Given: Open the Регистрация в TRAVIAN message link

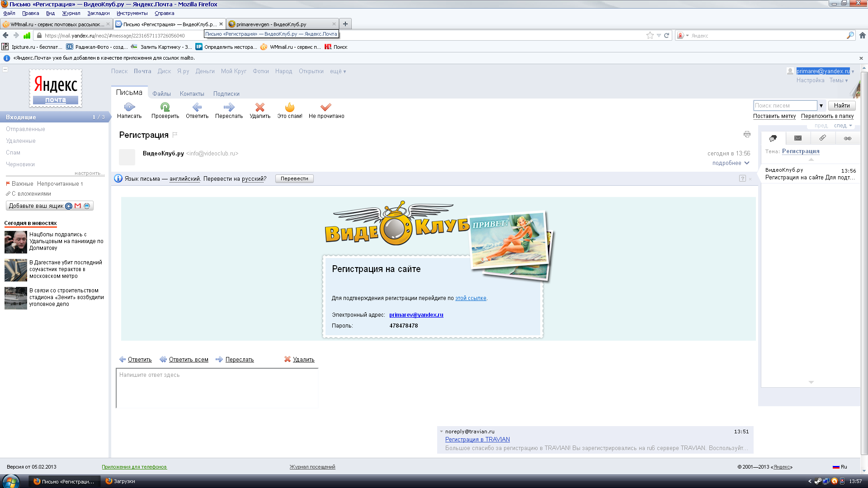Looking at the screenshot, I should pos(477,440).
